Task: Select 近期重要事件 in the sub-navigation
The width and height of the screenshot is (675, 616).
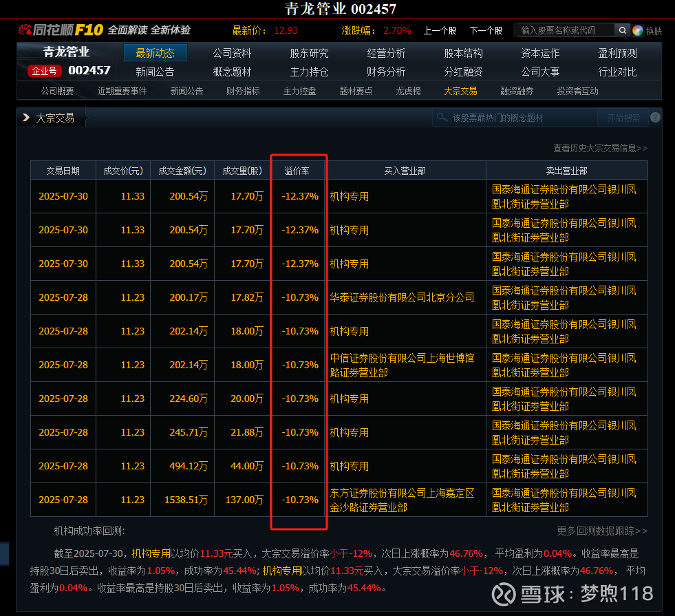Action: pyautogui.click(x=122, y=91)
